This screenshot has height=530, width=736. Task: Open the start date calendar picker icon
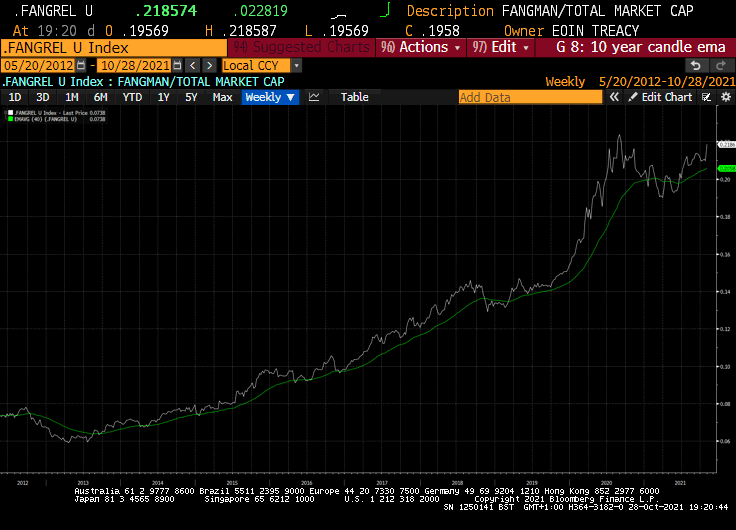pyautogui.click(x=81, y=66)
